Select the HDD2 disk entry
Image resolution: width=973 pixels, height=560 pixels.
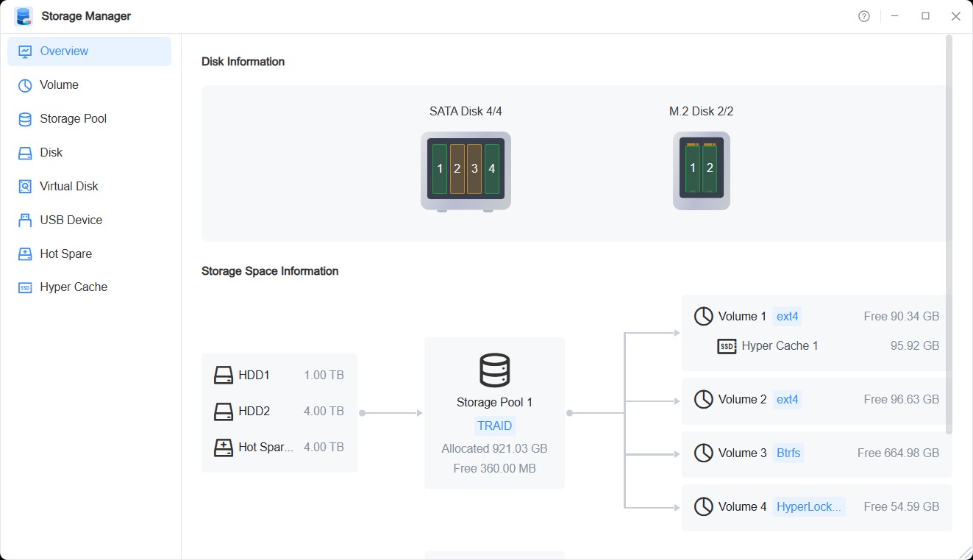click(254, 411)
